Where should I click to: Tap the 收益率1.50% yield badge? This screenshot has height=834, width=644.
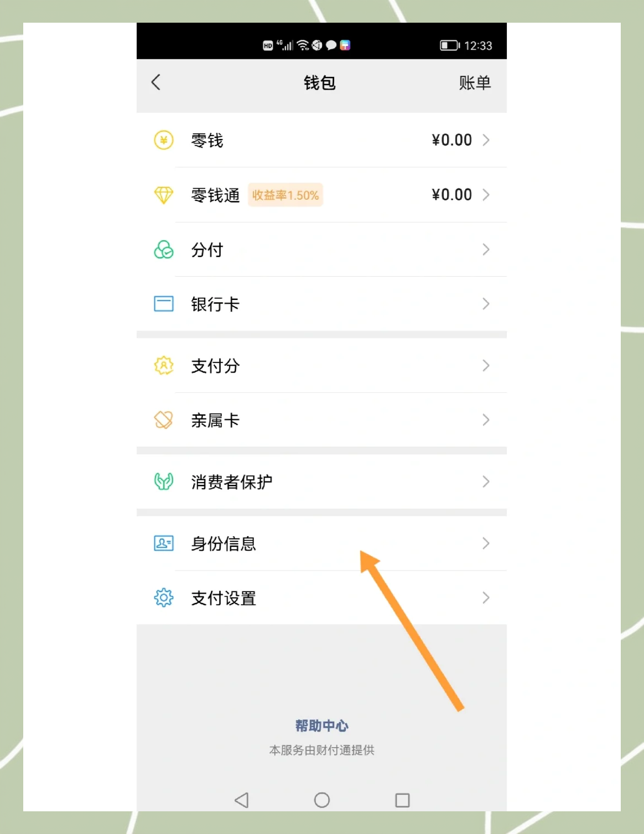click(x=285, y=195)
